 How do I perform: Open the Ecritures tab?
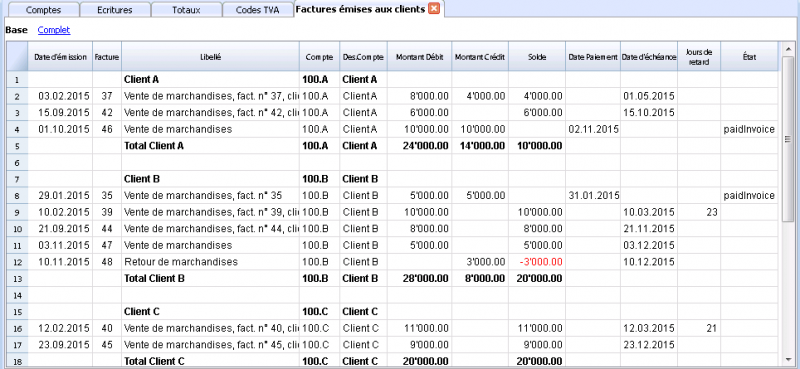coord(115,10)
